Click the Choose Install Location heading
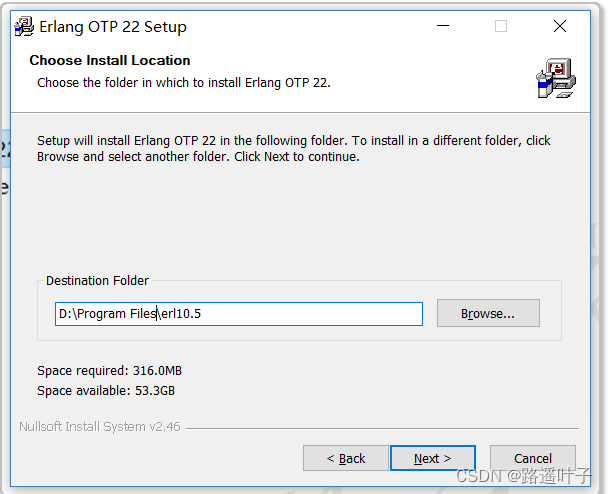 coord(110,60)
